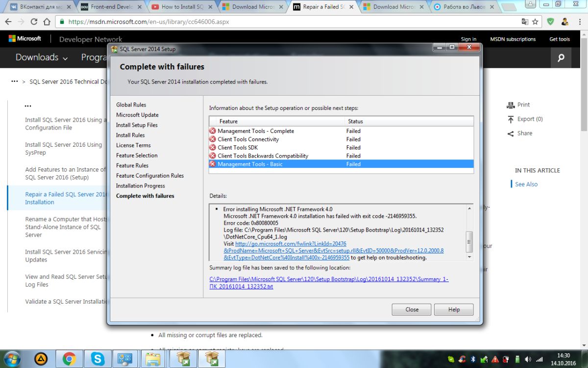Image resolution: width=588 pixels, height=368 pixels.
Task: Go to the Chrome home page icon
Action: click(x=47, y=22)
